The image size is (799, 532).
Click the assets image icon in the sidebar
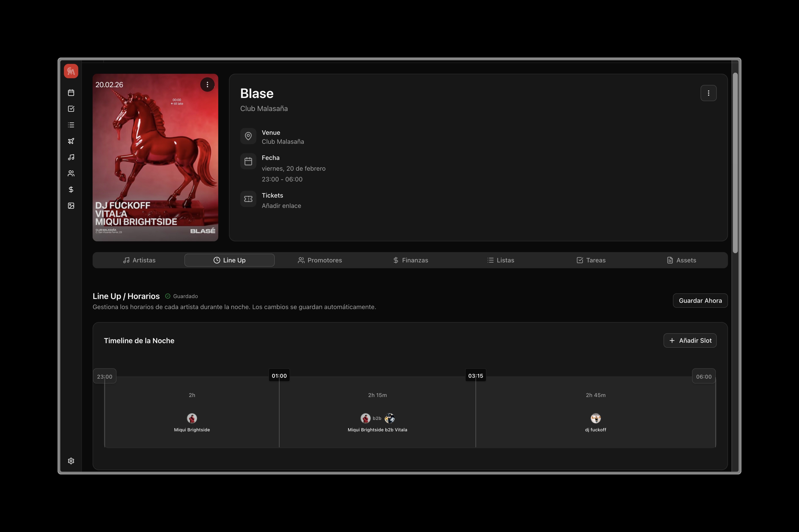click(71, 205)
